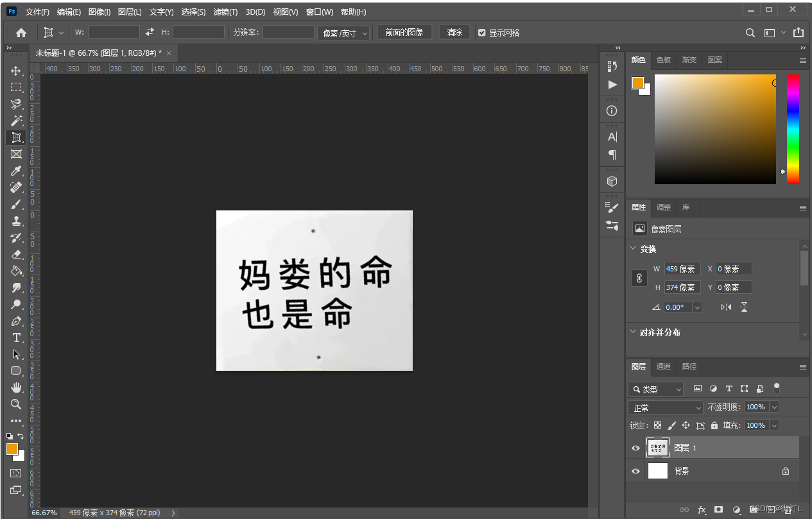
Task: Select the Horizontal Type tool
Action: [x=16, y=337]
